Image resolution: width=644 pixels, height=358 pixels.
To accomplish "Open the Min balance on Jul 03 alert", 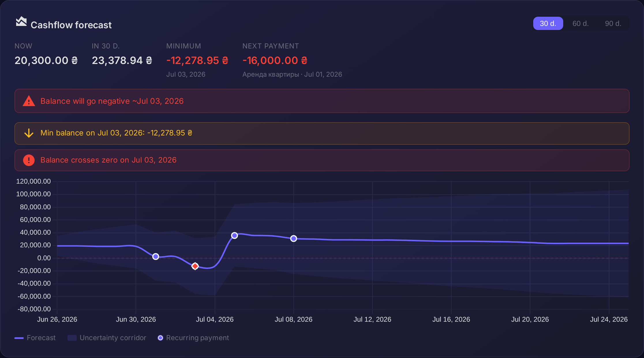I will (322, 133).
